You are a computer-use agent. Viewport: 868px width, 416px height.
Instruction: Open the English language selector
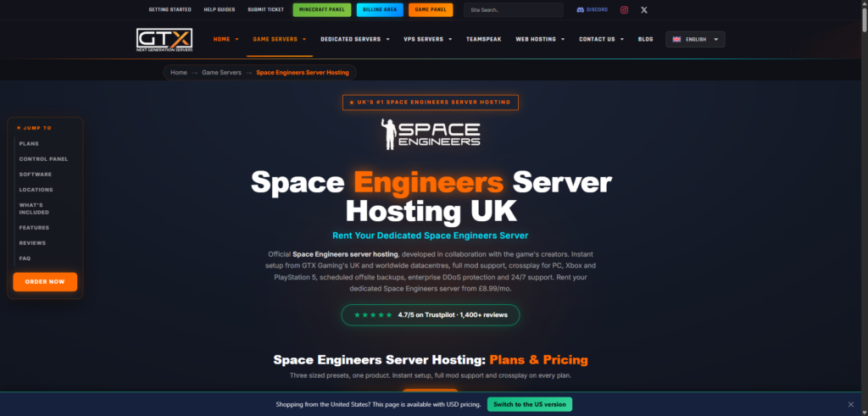pyautogui.click(x=695, y=39)
